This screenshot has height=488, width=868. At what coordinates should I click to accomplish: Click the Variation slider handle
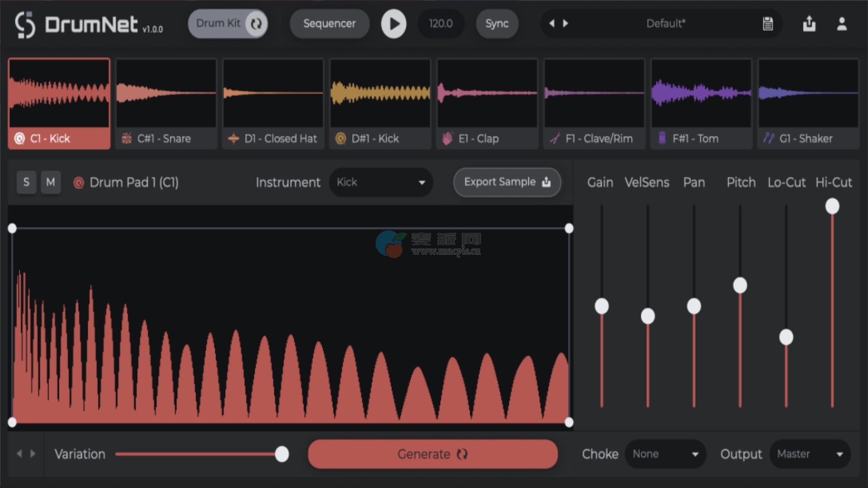tap(282, 454)
